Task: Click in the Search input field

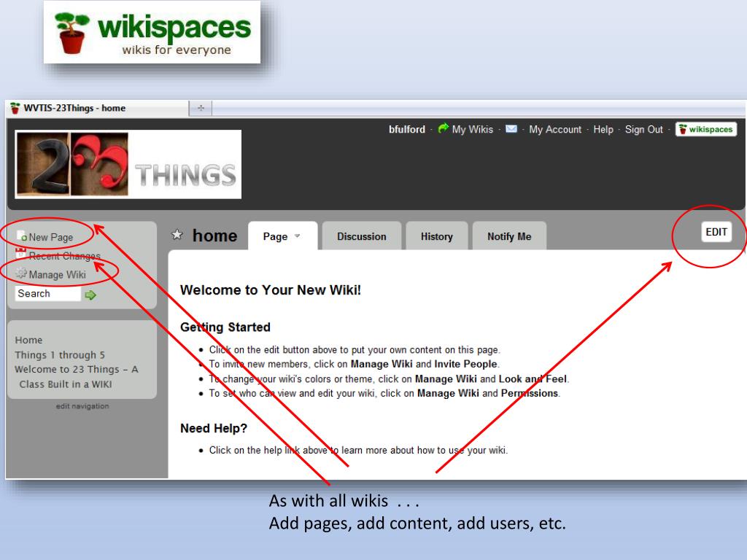Action: tap(47, 294)
